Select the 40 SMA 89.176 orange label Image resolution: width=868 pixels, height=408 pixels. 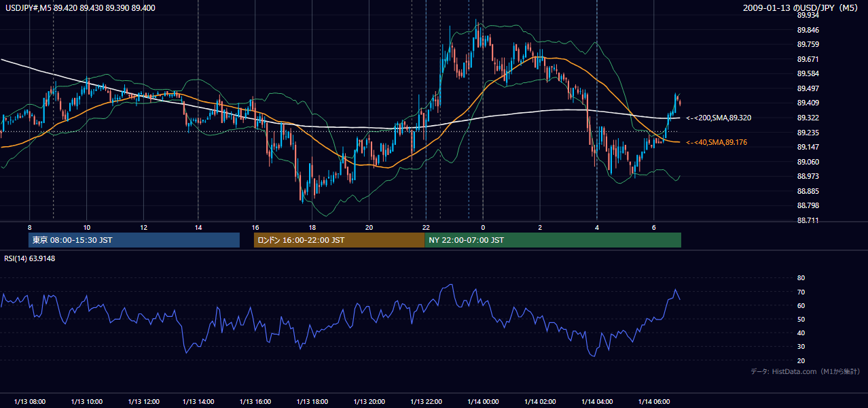(x=718, y=142)
